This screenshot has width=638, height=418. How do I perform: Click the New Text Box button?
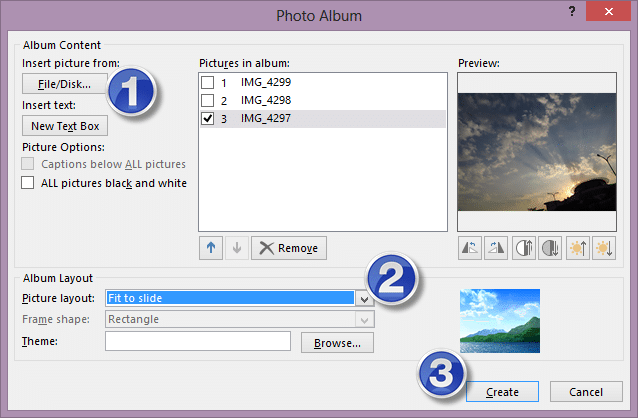(x=64, y=126)
